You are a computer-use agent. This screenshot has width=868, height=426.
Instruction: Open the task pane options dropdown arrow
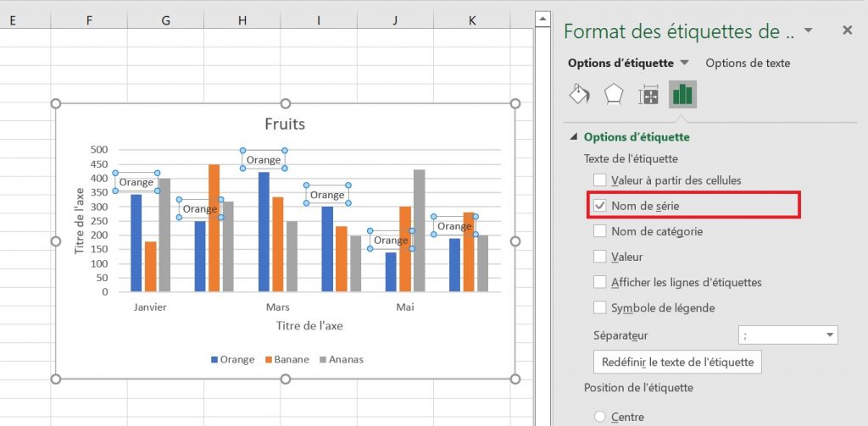[x=808, y=30]
